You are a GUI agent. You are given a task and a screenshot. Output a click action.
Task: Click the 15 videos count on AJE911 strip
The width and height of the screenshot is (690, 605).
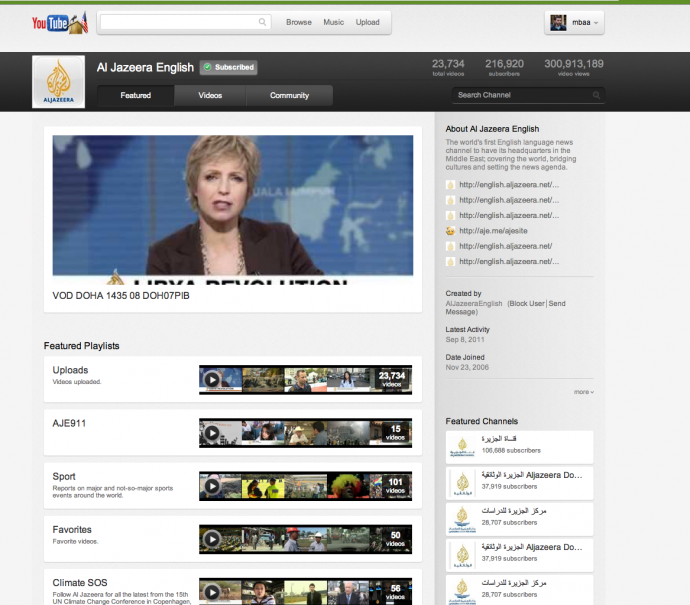tap(395, 433)
